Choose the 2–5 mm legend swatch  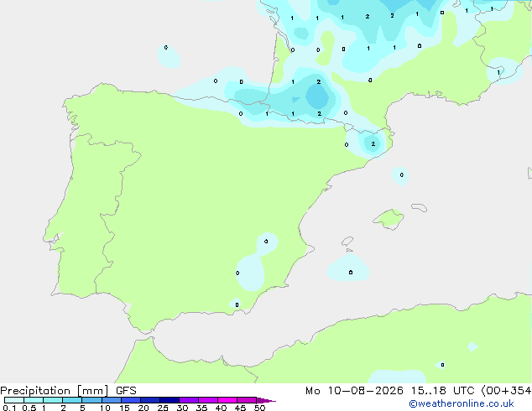click(72, 400)
